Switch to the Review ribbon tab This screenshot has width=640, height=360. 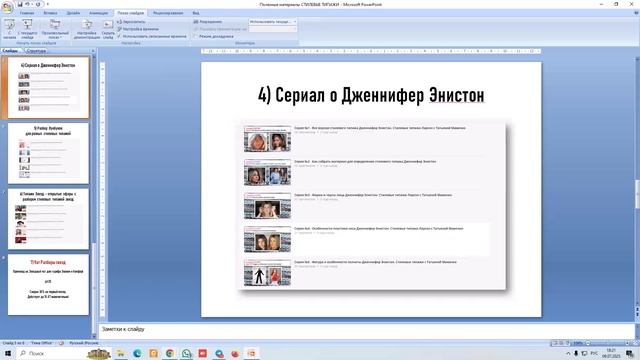tap(168, 13)
